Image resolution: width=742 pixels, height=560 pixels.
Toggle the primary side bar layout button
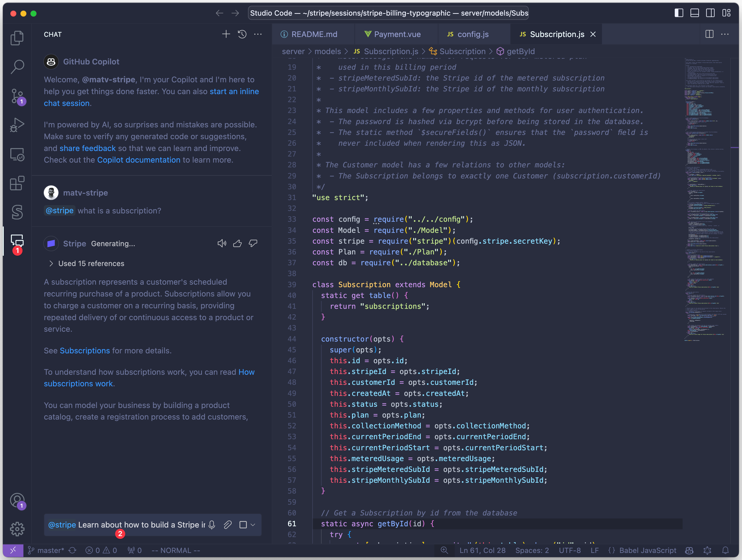tap(679, 13)
